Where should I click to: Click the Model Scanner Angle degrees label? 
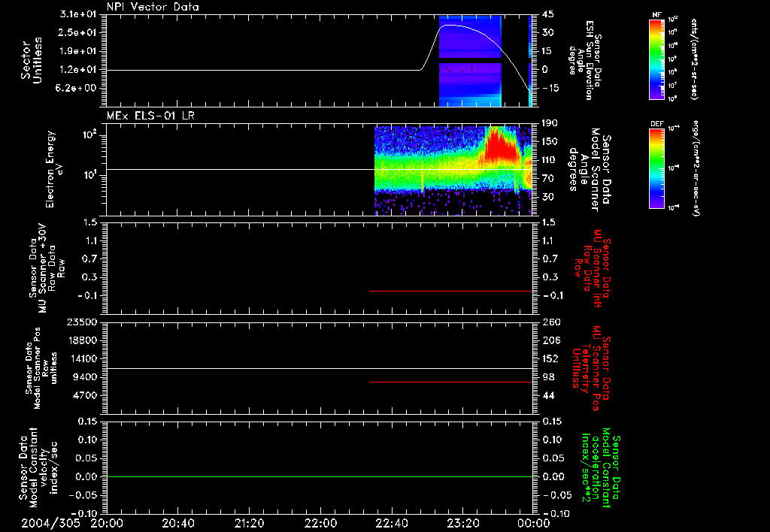pyautogui.click(x=590, y=169)
